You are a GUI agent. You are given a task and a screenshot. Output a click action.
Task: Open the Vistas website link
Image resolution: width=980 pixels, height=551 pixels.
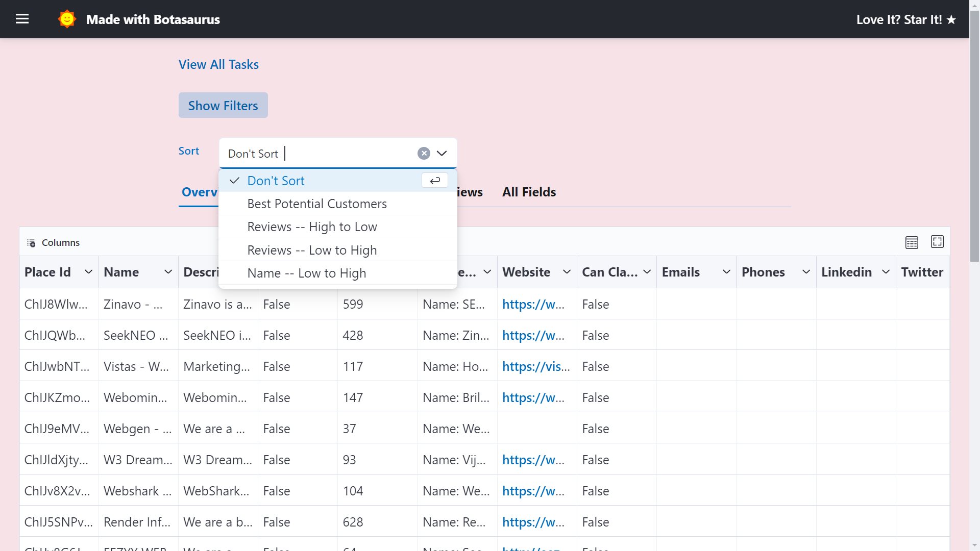point(535,367)
